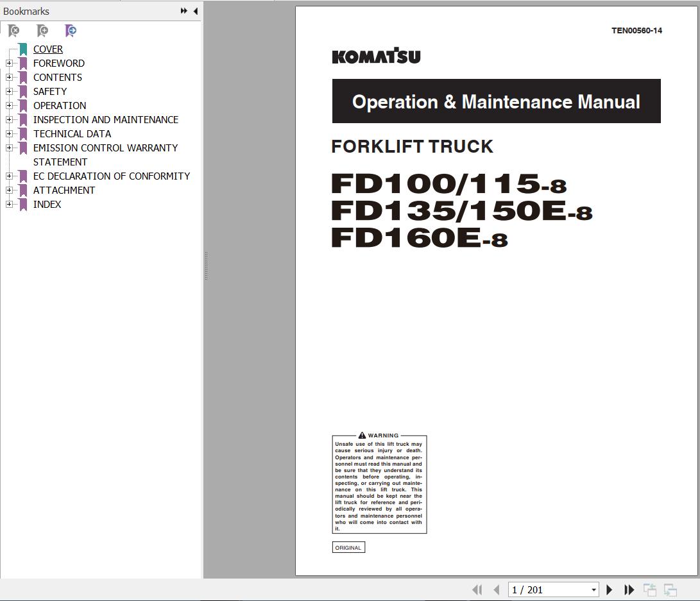Open the COVER bookmark
Image resolution: width=700 pixels, height=601 pixels.
[47, 49]
